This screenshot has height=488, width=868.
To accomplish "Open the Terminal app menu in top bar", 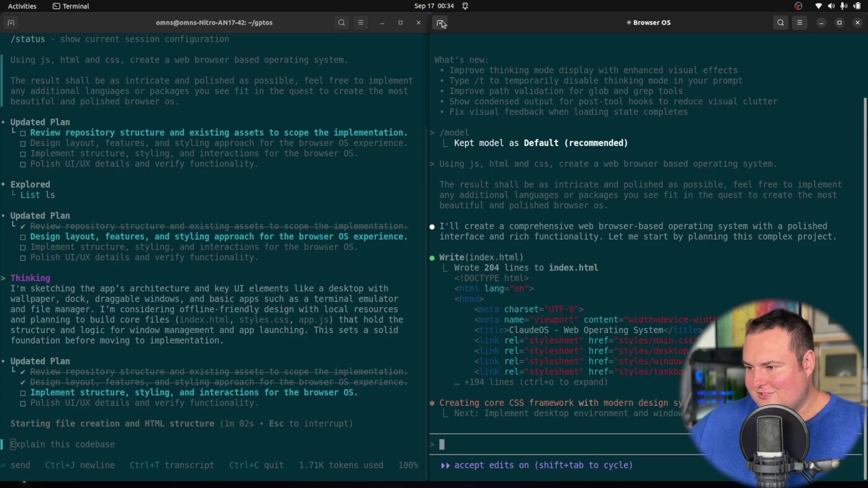I will [x=71, y=6].
